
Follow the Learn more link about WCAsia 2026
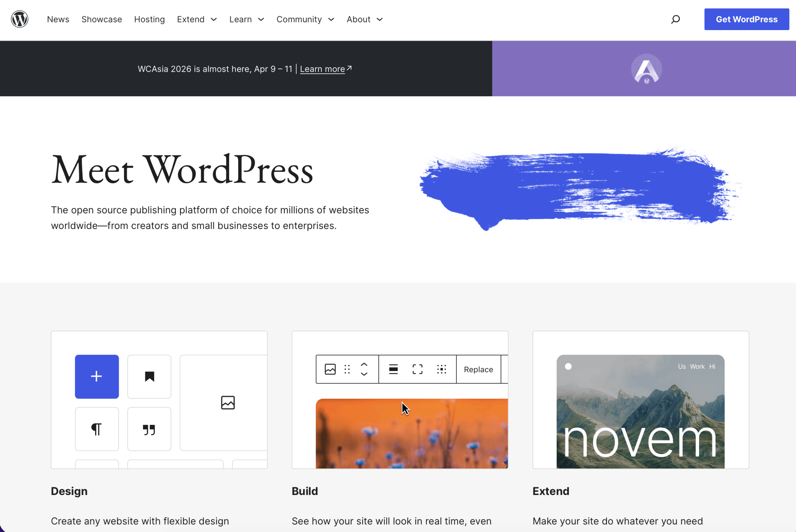point(322,69)
